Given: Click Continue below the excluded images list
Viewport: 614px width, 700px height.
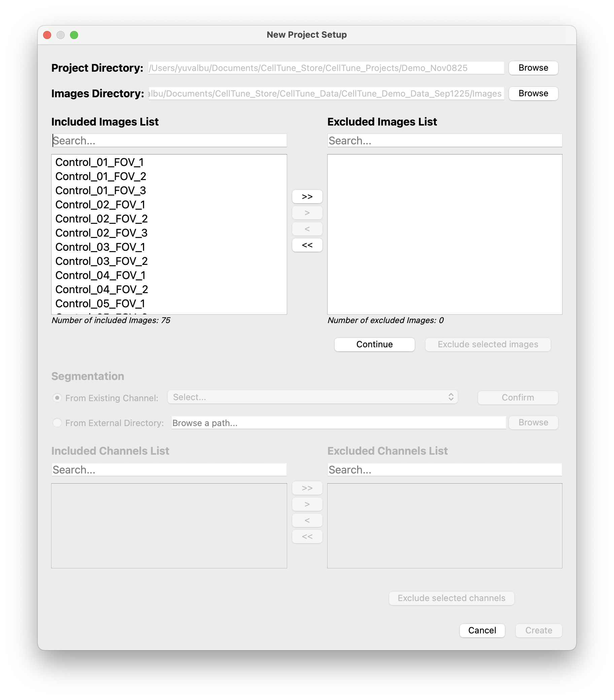Looking at the screenshot, I should [x=374, y=345].
